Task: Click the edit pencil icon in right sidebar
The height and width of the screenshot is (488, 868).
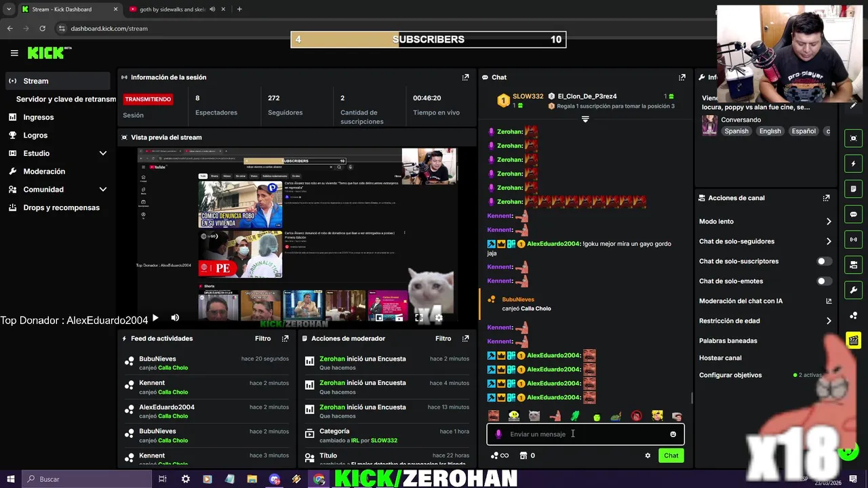Action: pyautogui.click(x=853, y=105)
